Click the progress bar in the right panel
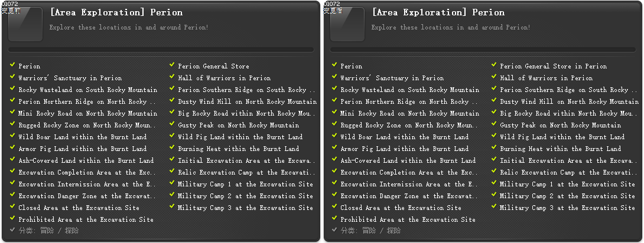 click(x=483, y=50)
